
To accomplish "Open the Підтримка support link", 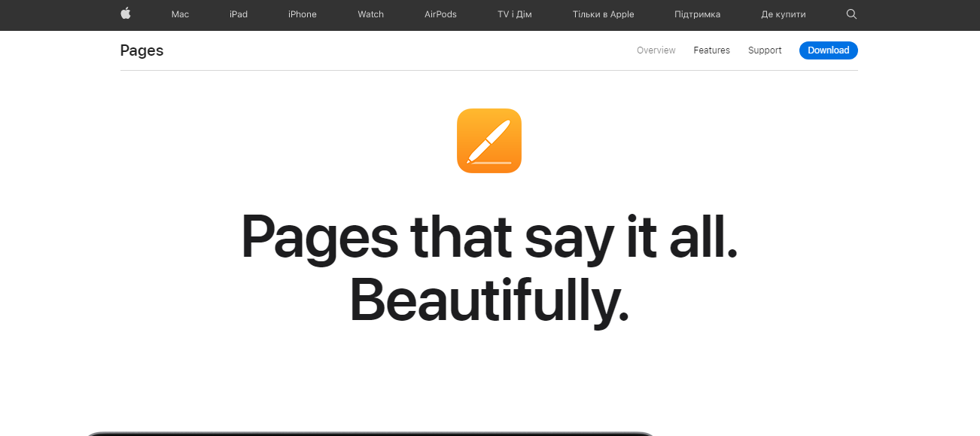I will (698, 14).
